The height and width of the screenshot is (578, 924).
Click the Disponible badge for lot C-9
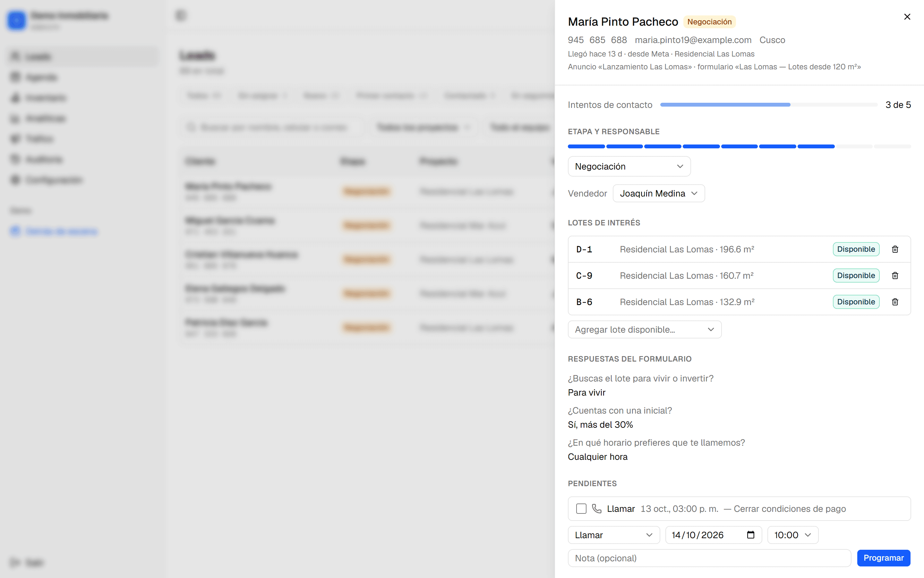[856, 276]
